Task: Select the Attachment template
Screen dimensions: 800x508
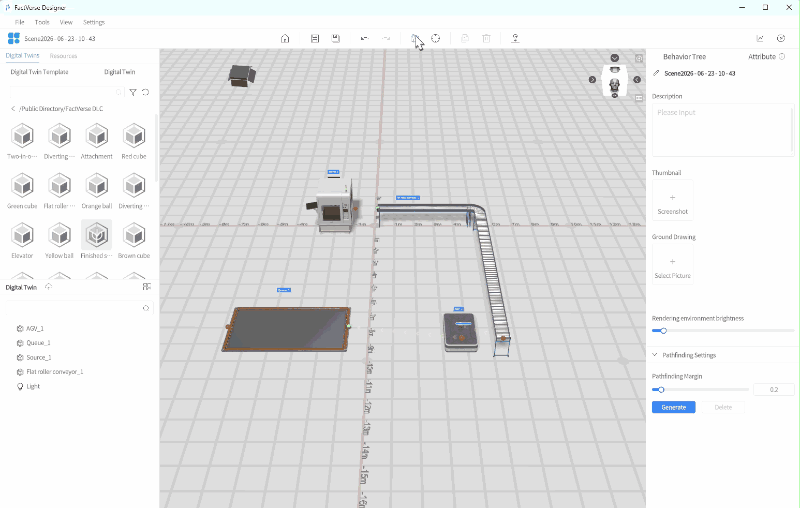Action: tap(96, 141)
